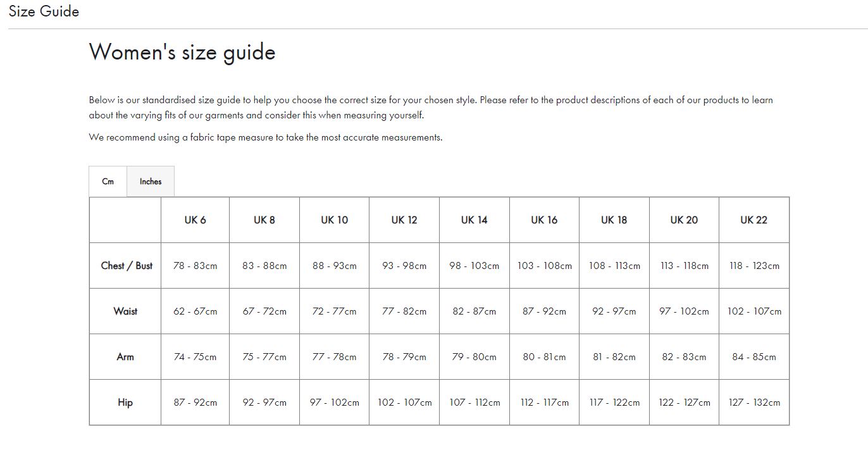
Task: Click the Women's size guide heading
Action: coord(183,52)
